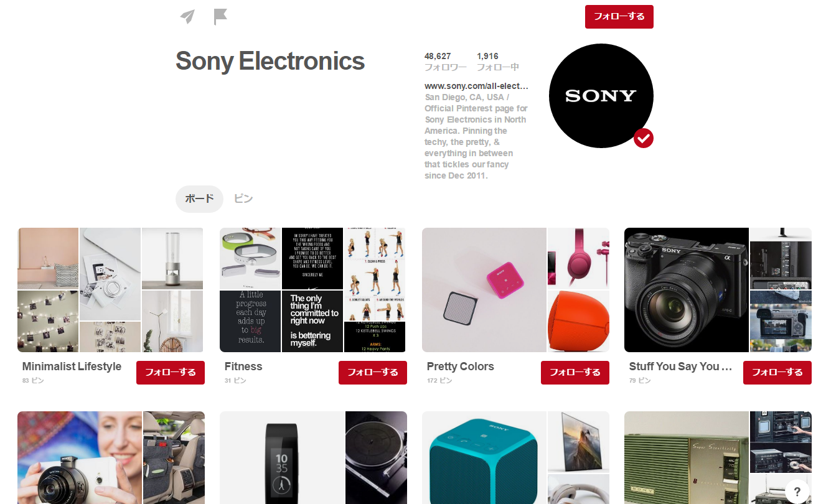Follow the Stuff You Say You board

777,373
